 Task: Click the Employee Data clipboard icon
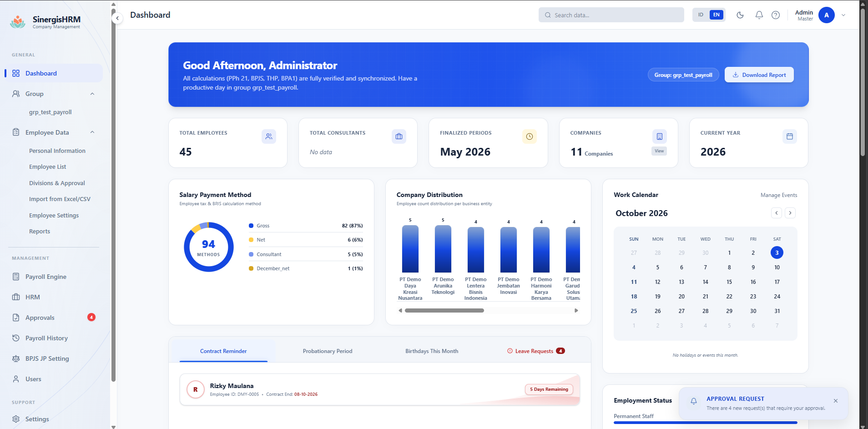click(x=16, y=132)
